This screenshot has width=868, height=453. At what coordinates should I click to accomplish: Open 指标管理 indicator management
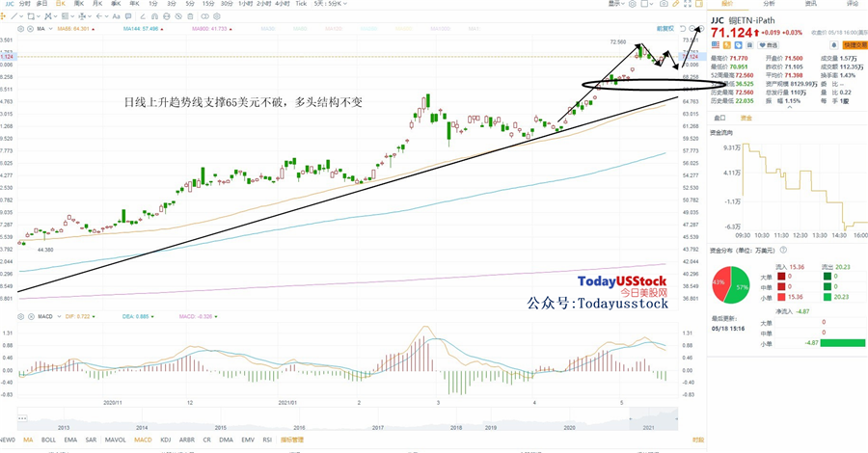click(x=291, y=440)
